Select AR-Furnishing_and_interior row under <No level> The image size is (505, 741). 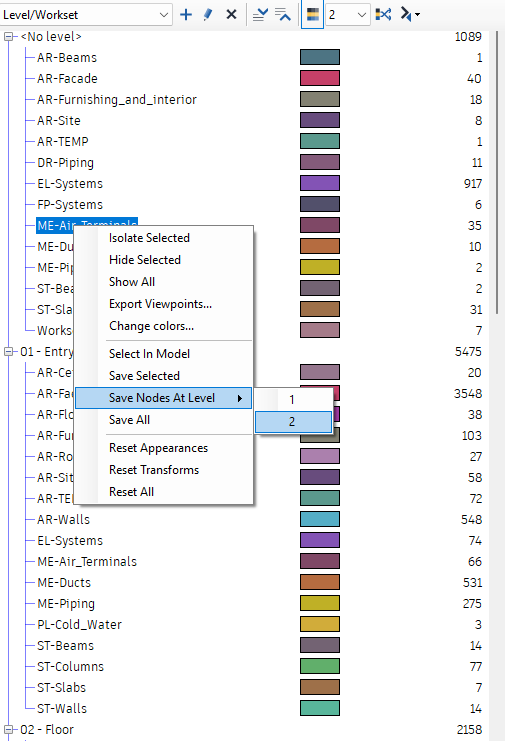[117, 100]
